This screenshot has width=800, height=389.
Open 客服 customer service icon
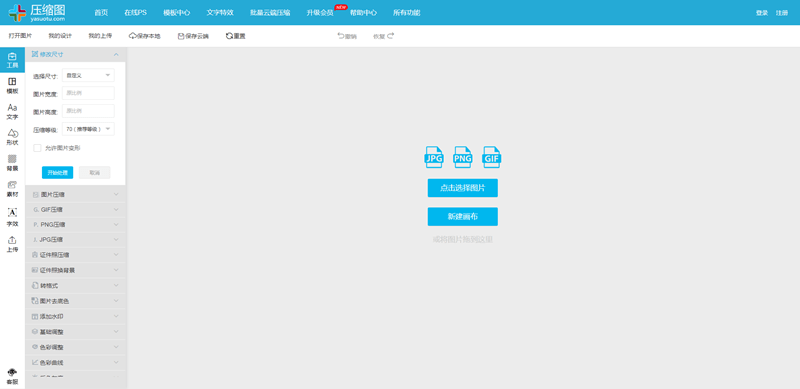point(12,376)
